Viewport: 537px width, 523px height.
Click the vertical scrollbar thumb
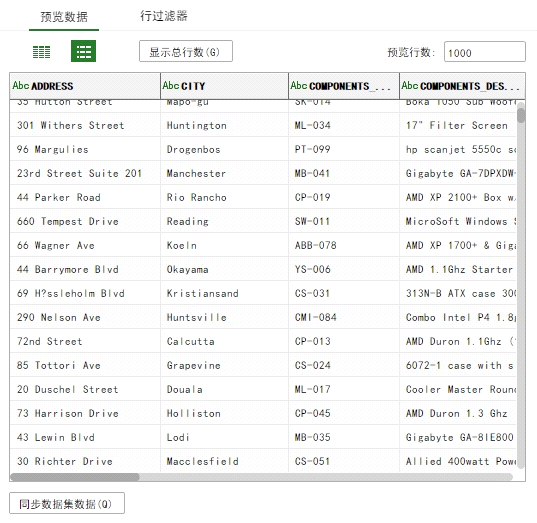[x=521, y=115]
